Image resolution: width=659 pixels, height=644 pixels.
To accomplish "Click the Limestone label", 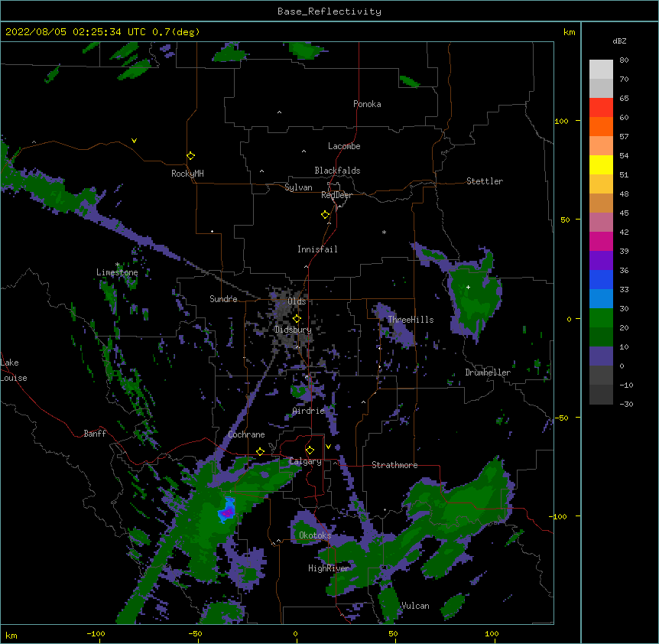I will coord(117,272).
